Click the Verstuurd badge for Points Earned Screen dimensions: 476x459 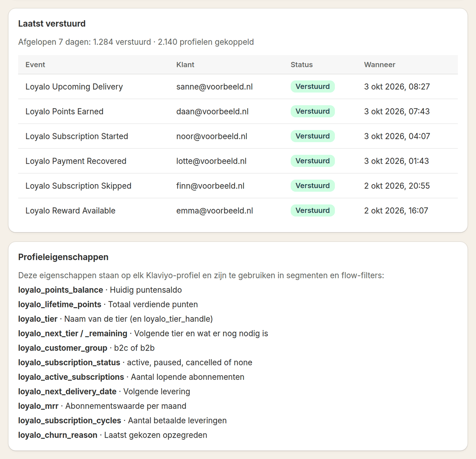coord(313,111)
